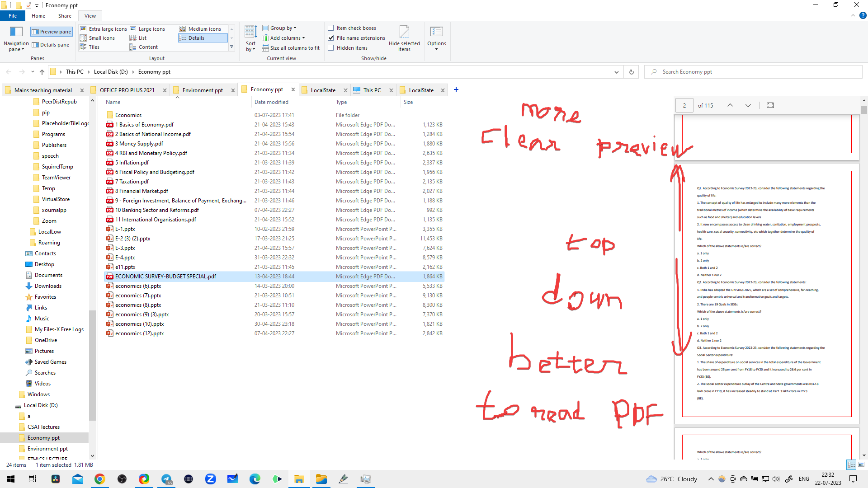Click the fit-page icon in PDF preview
This screenshot has width=868, height=488.
pyautogui.click(x=770, y=105)
